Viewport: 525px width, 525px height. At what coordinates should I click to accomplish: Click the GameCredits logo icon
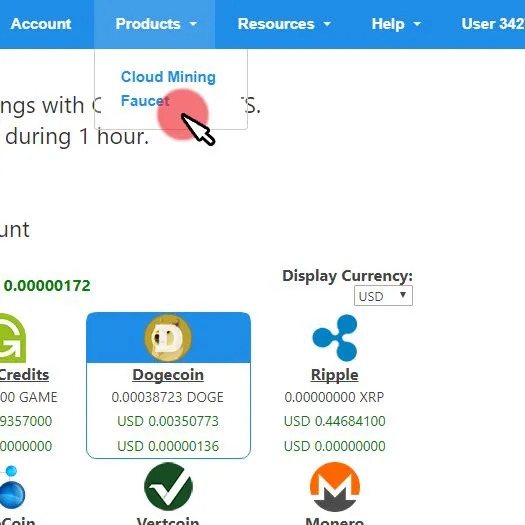[x=12, y=338]
